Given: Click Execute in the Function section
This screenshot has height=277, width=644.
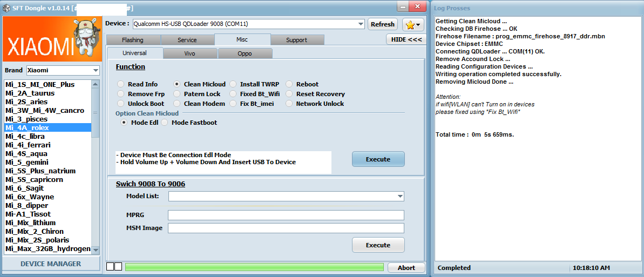Looking at the screenshot, I should [x=378, y=159].
